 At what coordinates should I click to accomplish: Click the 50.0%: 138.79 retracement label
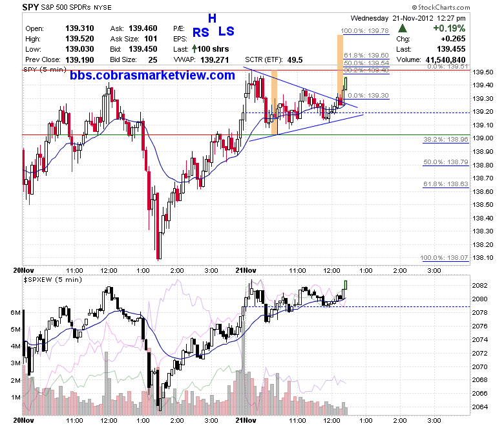coord(445,162)
